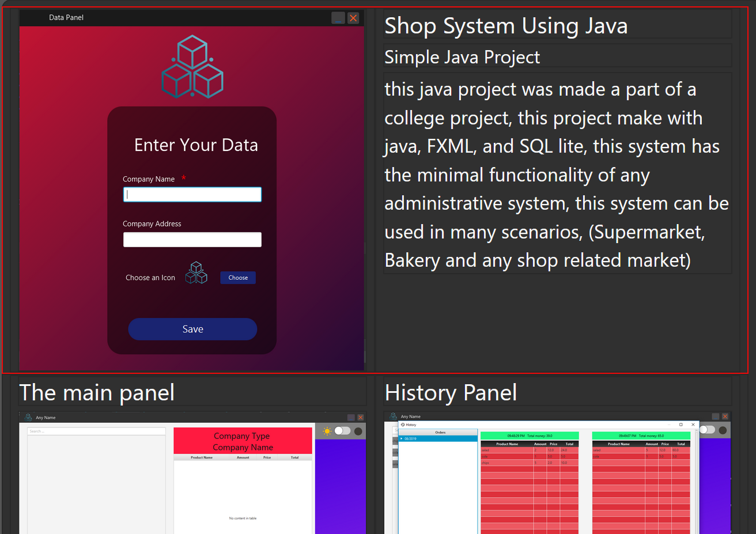This screenshot has width=756, height=534.
Task: Close the History window with X
Action: 693,425
